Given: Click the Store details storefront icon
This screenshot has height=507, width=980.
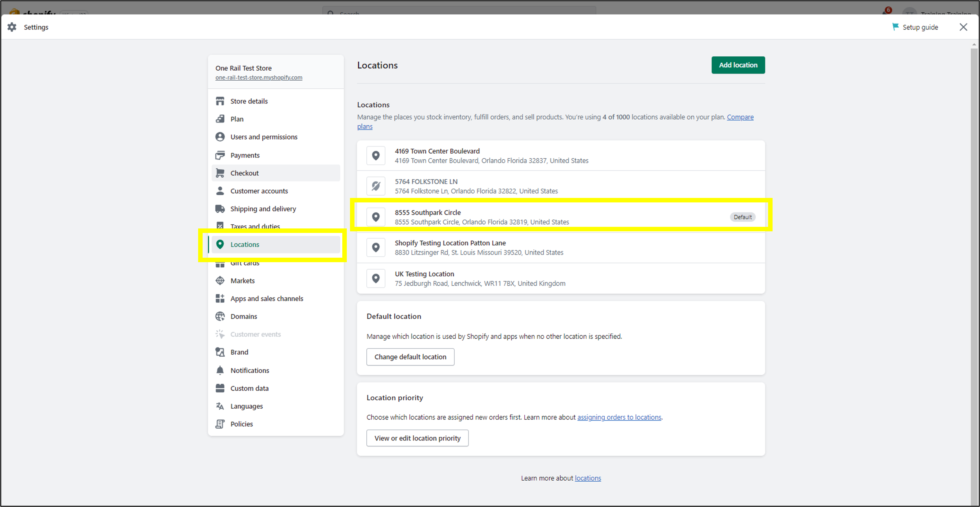Looking at the screenshot, I should point(220,101).
